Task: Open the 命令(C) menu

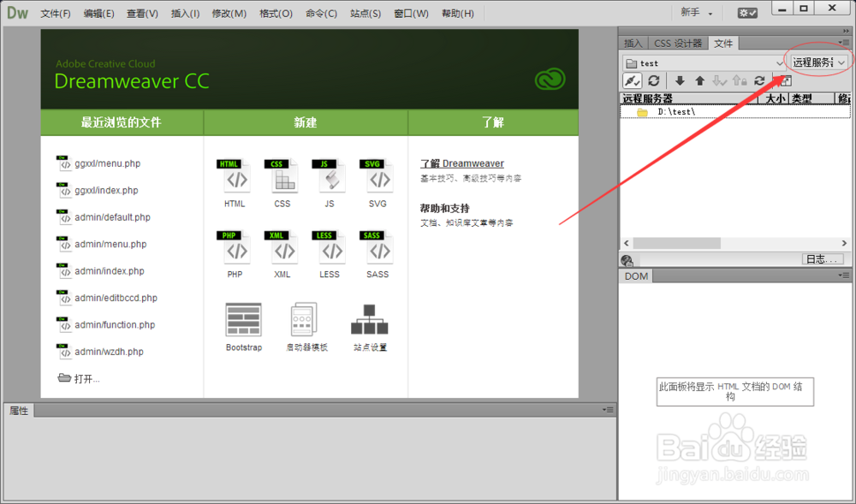Action: (x=322, y=14)
